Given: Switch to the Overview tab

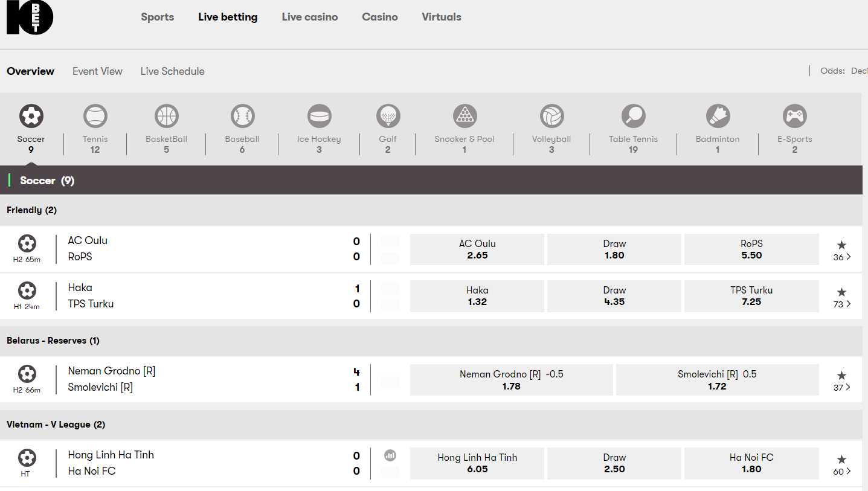Looking at the screenshot, I should (31, 71).
